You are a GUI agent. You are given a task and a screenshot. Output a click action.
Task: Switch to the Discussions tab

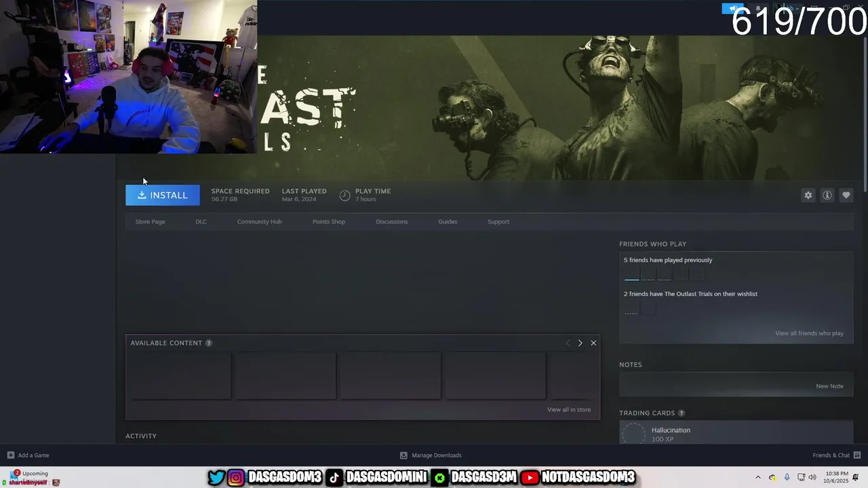click(x=392, y=222)
